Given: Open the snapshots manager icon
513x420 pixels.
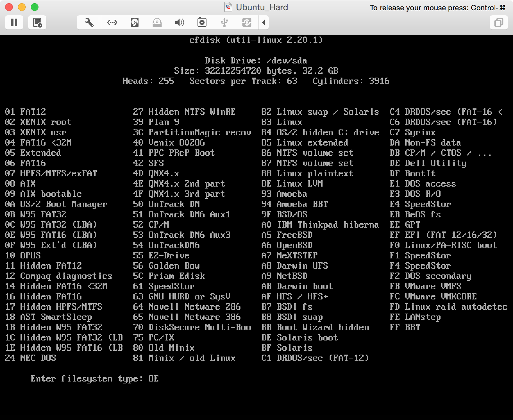Looking at the screenshot, I should point(37,22).
